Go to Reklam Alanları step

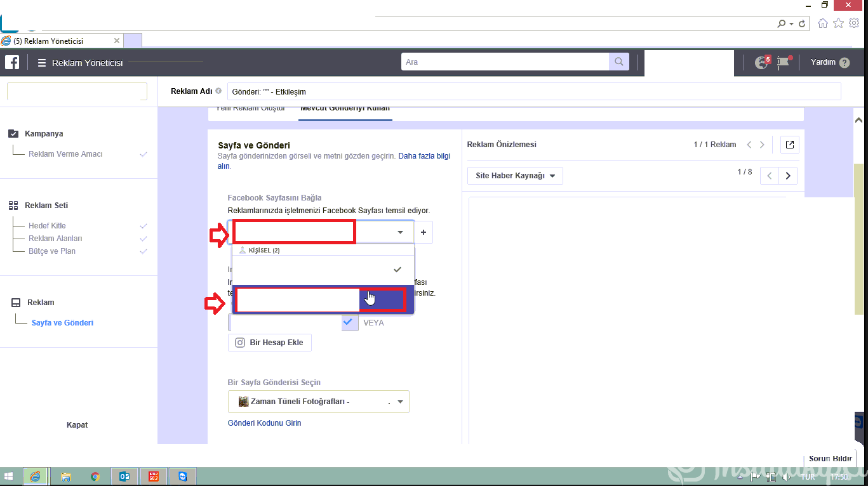pos(55,239)
